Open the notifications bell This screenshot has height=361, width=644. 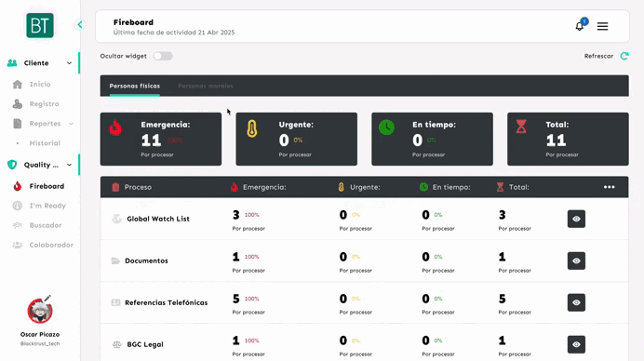pos(580,26)
